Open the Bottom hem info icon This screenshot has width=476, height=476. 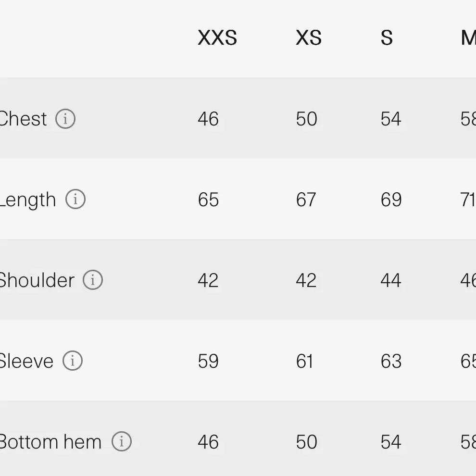click(122, 441)
